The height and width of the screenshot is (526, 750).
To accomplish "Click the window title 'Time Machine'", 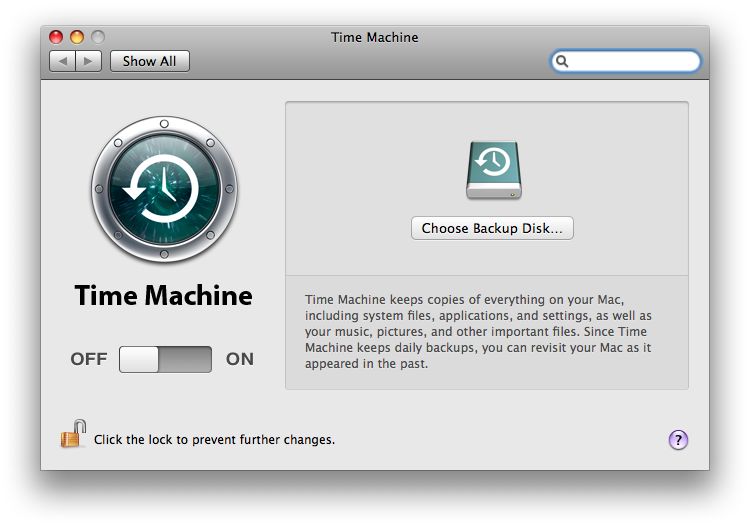I will click(375, 37).
